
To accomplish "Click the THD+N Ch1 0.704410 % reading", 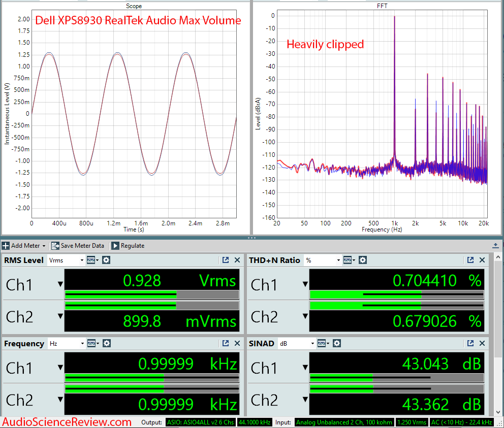I will [x=437, y=281].
